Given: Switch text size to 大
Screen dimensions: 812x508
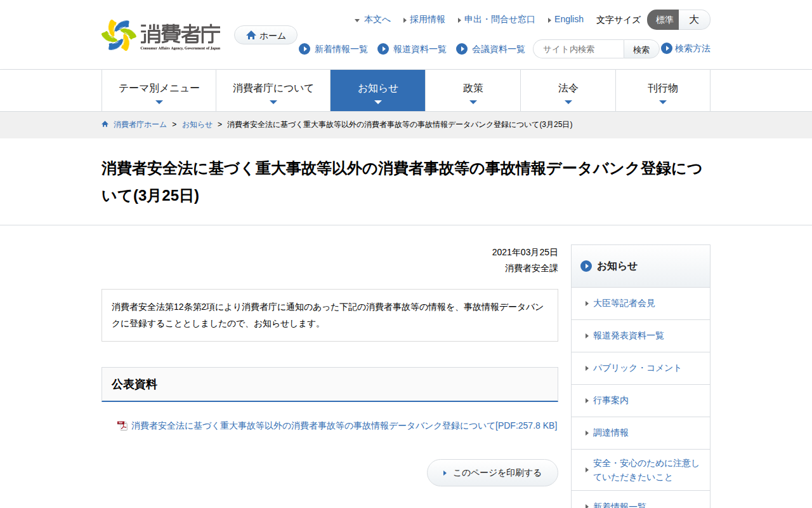Looking at the screenshot, I should pyautogui.click(x=694, y=20).
